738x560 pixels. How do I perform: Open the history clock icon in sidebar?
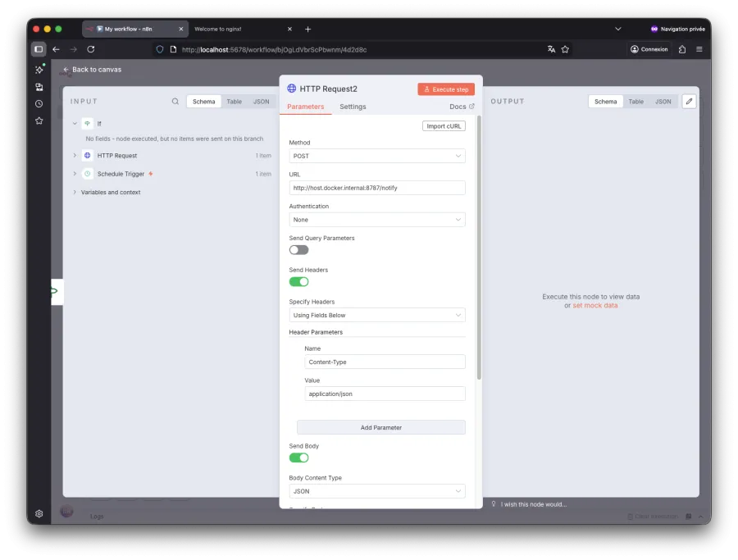[x=39, y=104]
